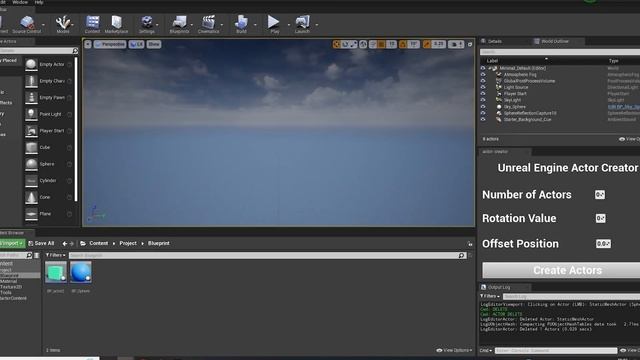The image size is (640, 360).
Task: Click the Build toolbar button
Action: pos(241,24)
